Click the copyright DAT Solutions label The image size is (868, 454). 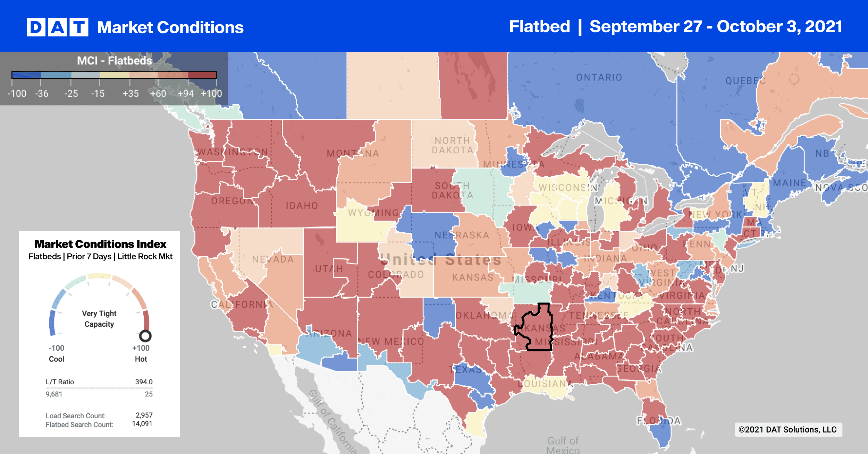[x=787, y=429]
